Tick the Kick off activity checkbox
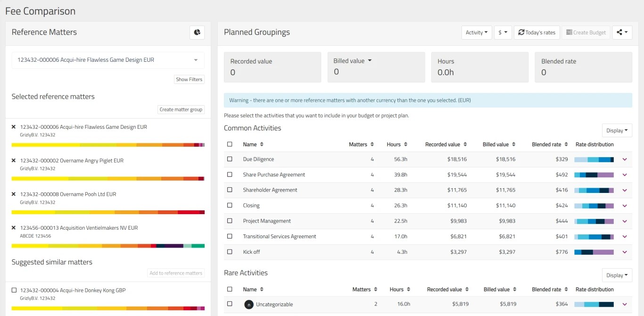This screenshot has height=316, width=644. tap(230, 252)
